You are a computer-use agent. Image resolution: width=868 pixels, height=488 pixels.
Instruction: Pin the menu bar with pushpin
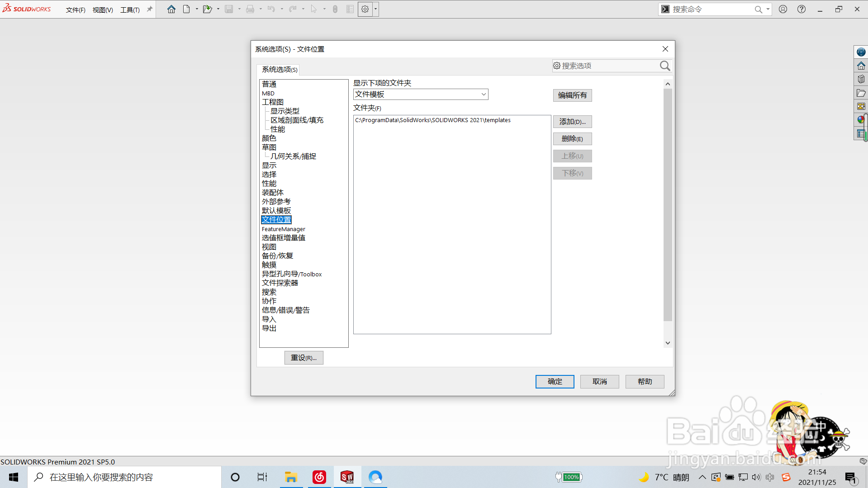149,9
